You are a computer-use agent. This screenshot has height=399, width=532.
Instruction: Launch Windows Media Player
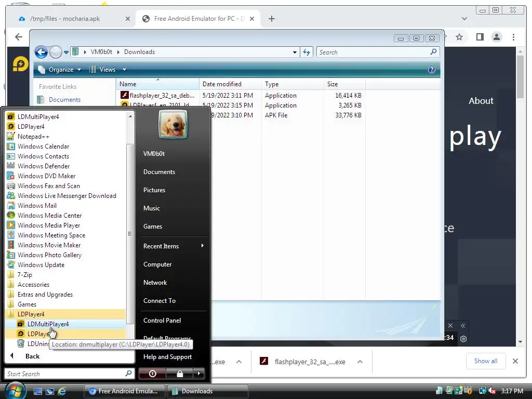49,225
